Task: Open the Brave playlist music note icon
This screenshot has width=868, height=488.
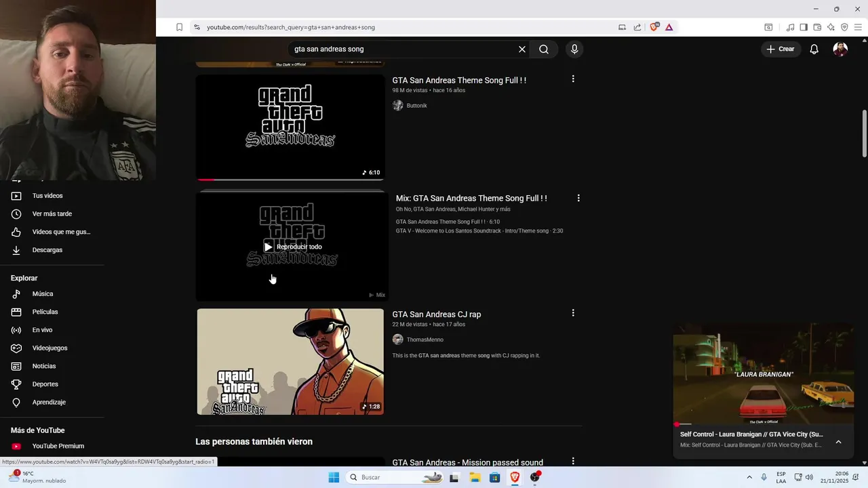Action: click(x=790, y=27)
